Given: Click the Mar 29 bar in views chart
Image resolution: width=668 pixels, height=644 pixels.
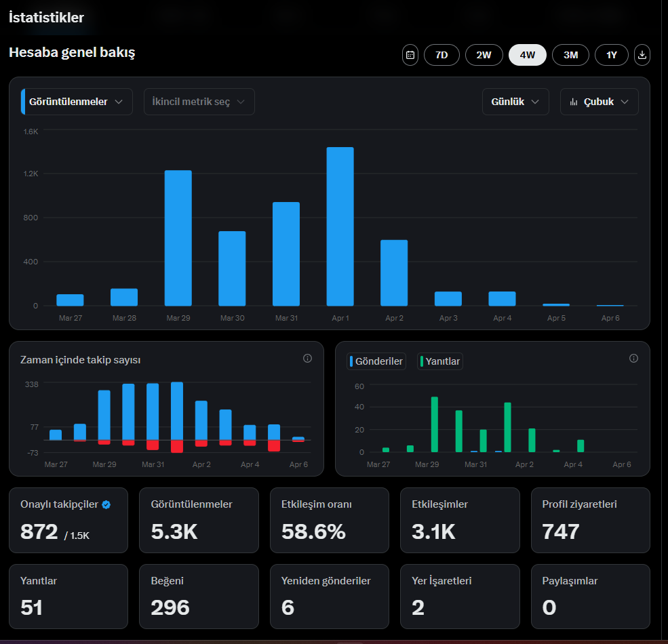Looking at the screenshot, I should pyautogui.click(x=178, y=238).
